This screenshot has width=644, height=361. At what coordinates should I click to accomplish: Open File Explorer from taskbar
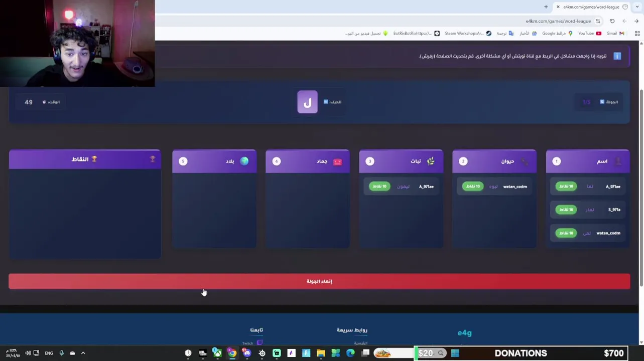tap(321, 353)
